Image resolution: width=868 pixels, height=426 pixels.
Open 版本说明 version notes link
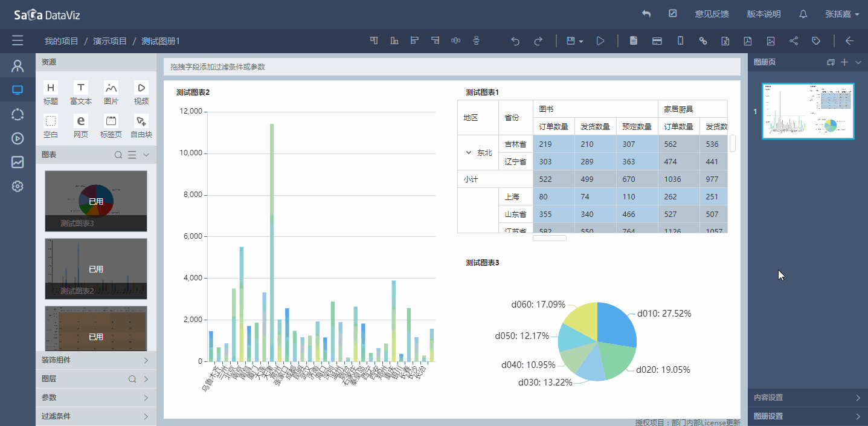pyautogui.click(x=764, y=14)
